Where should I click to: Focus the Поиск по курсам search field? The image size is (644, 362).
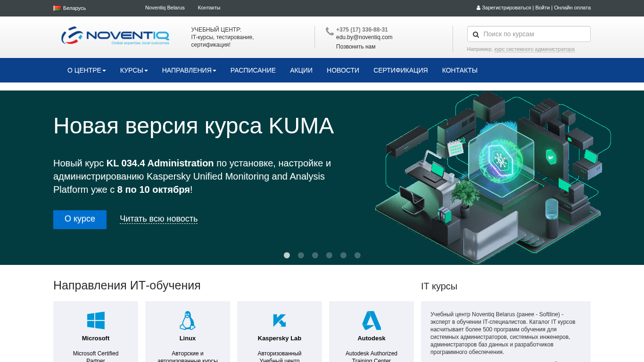click(529, 34)
